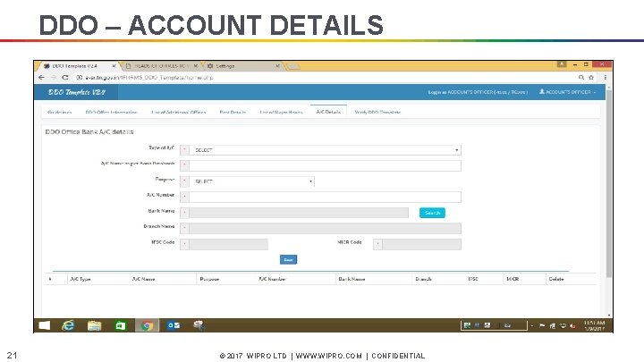Click the MICR column header

tap(513, 279)
